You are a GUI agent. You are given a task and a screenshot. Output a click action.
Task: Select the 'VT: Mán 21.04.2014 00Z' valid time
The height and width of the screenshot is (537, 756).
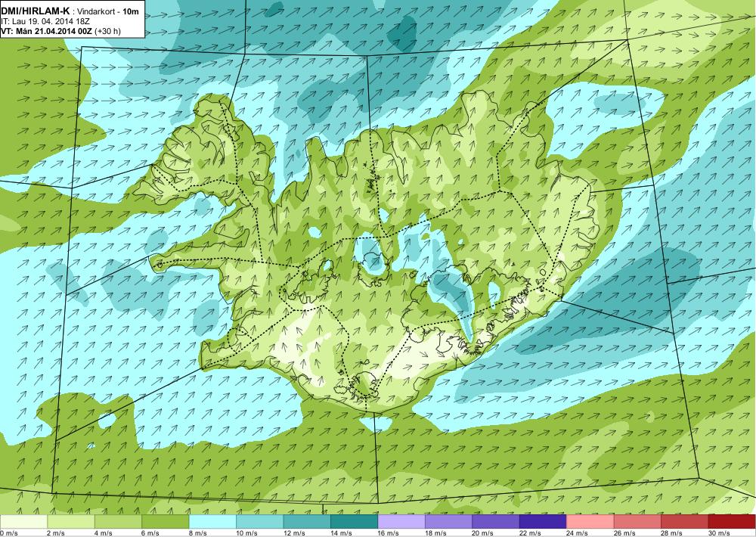coord(47,31)
